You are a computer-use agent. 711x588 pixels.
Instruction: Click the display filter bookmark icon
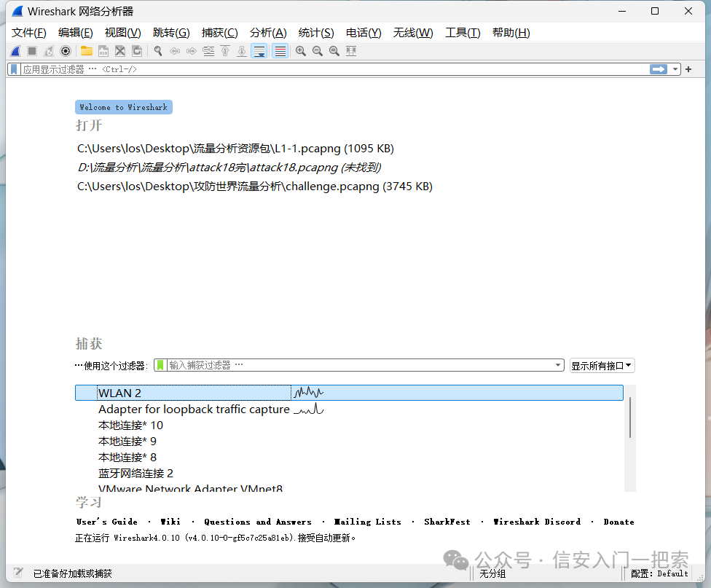tap(14, 69)
